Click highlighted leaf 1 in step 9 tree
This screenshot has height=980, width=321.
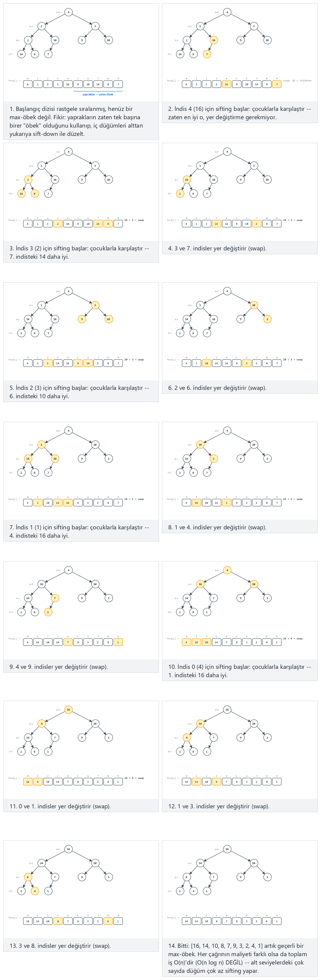pos(48,612)
